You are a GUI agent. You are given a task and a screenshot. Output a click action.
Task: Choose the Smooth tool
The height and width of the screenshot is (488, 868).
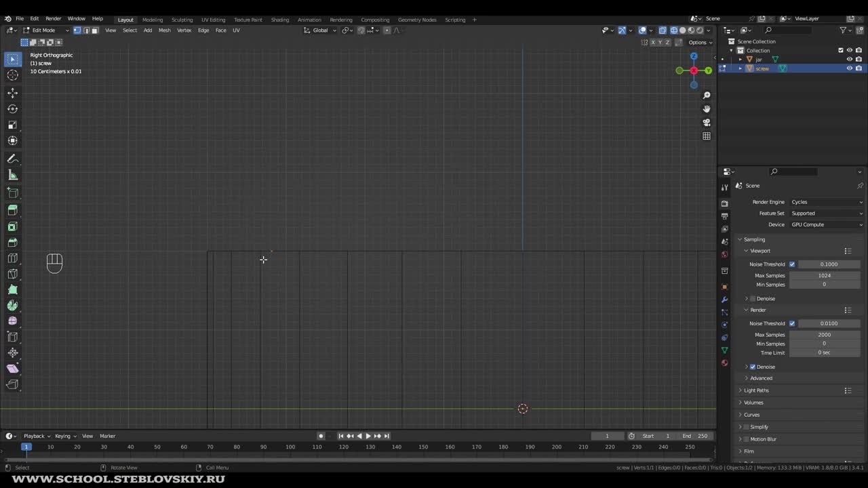12,321
